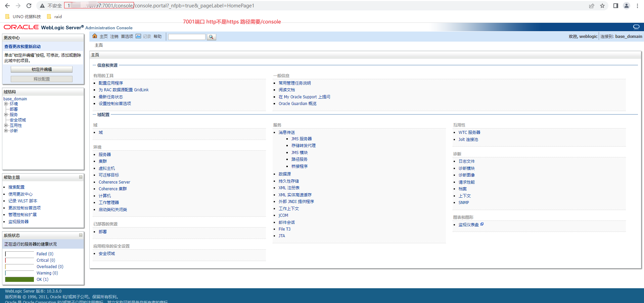The width and height of the screenshot is (644, 303).
Task: Click the Failed health status bar
Action: click(x=19, y=254)
